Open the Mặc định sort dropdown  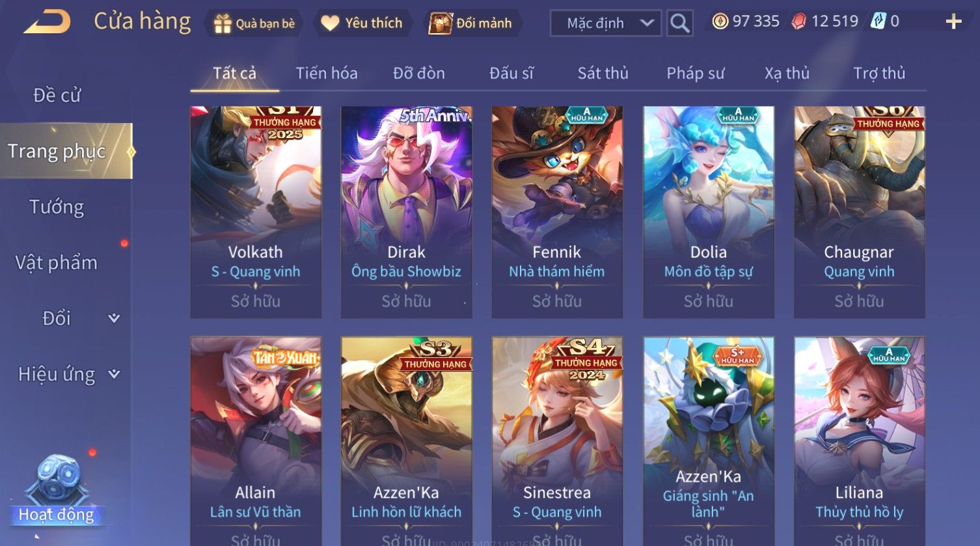point(606,23)
